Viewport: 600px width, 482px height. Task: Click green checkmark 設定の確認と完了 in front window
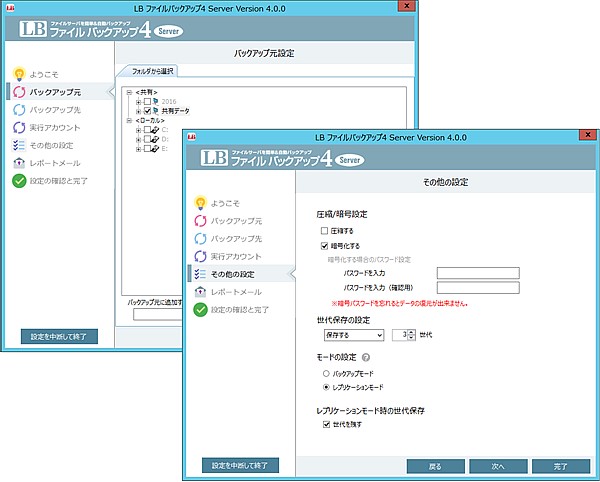[x=200, y=310]
